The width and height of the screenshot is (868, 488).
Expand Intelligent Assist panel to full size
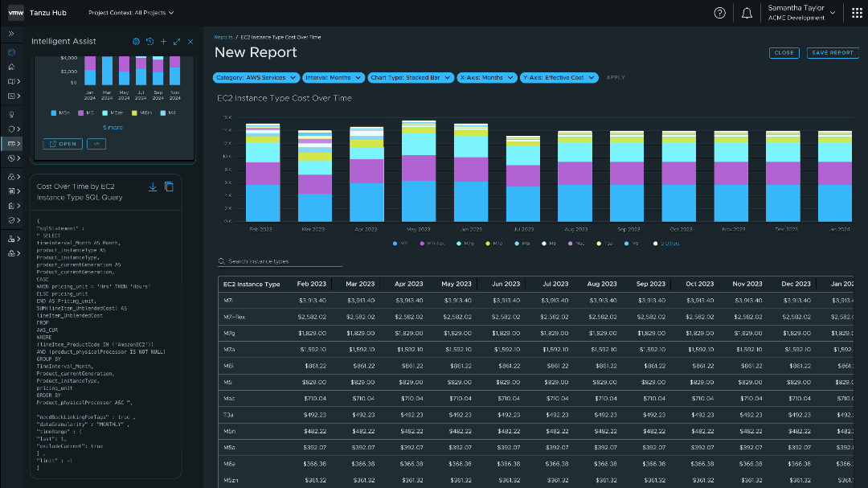pyautogui.click(x=177, y=42)
